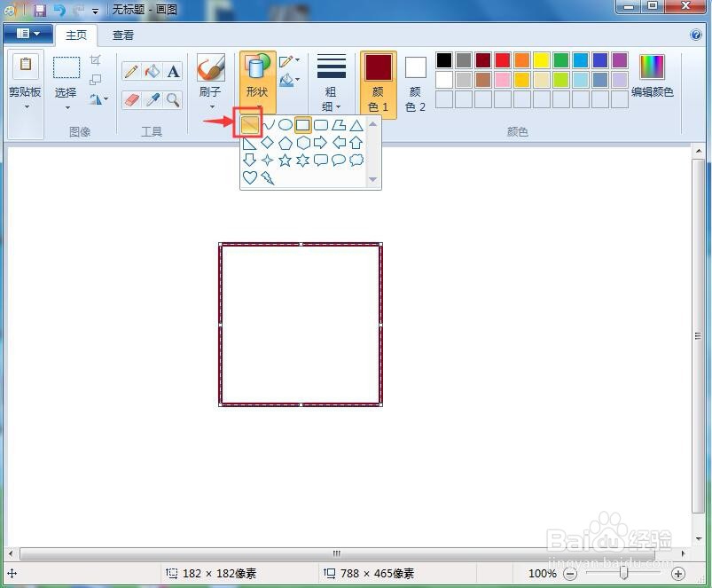The width and height of the screenshot is (712, 588).
Task: Click the horizontal scrollbar of canvas
Action: click(337, 553)
